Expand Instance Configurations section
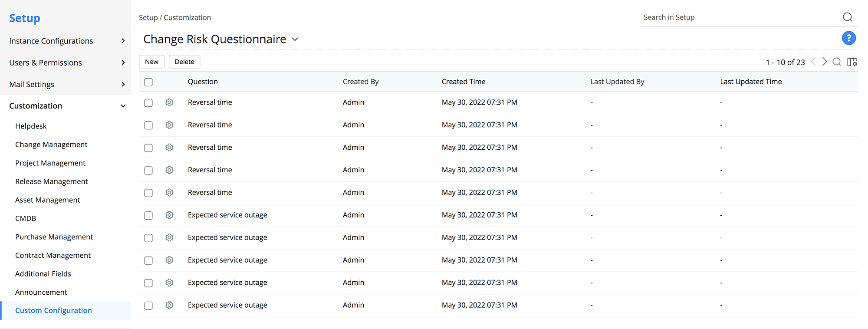This screenshot has height=329, width=868. coord(123,41)
